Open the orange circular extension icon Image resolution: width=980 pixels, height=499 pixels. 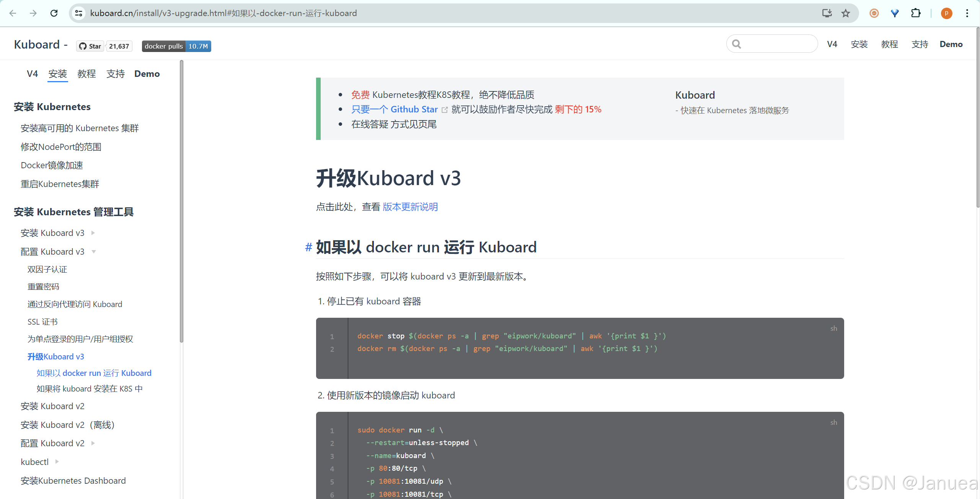pos(874,13)
